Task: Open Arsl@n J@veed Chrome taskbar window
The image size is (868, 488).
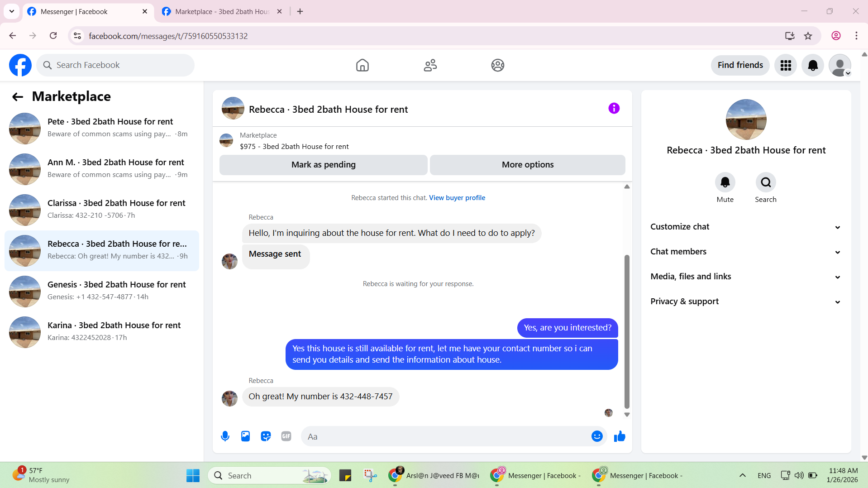Action: point(434,475)
